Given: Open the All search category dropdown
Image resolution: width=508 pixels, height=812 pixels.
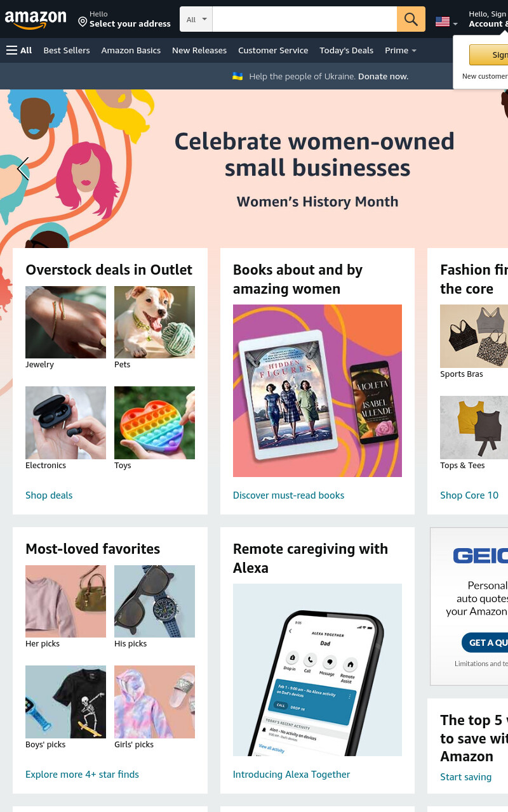Looking at the screenshot, I should coord(196,19).
